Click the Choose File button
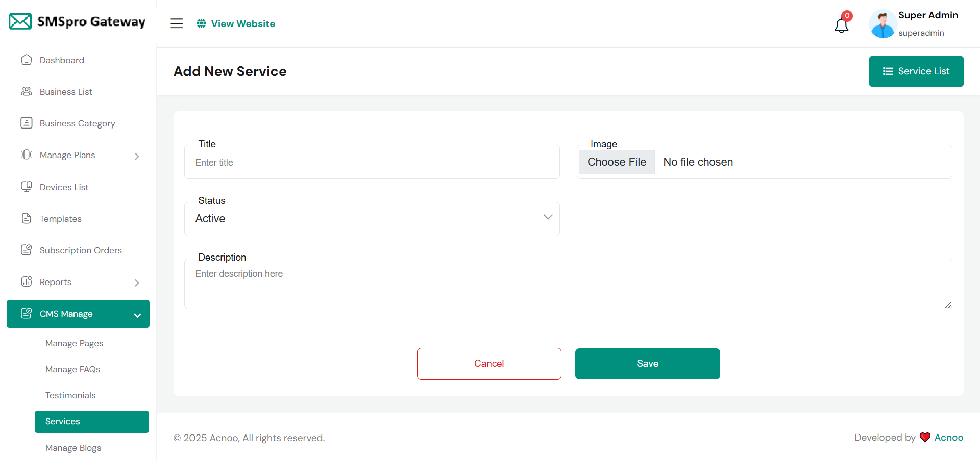 click(617, 162)
